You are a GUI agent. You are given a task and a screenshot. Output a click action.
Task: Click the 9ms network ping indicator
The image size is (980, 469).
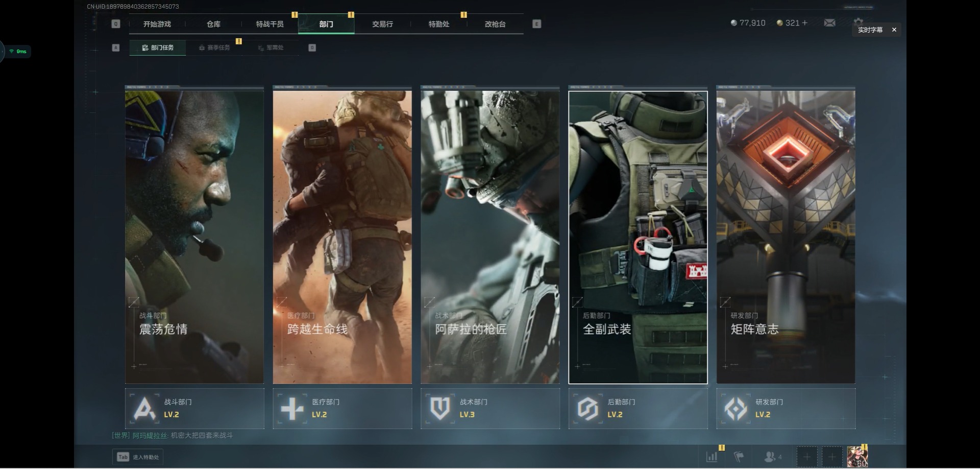[18, 51]
